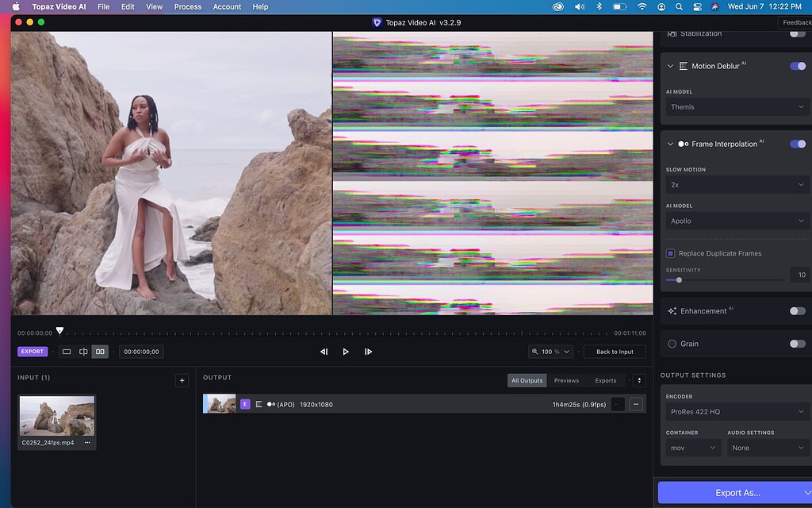
Task: Select the single preview view icon
Action: coord(67,351)
